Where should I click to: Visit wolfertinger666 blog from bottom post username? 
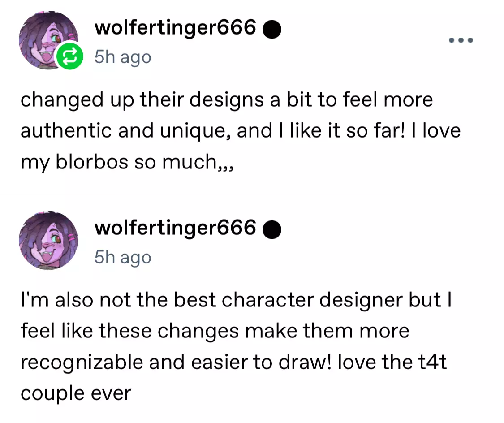pos(175,228)
